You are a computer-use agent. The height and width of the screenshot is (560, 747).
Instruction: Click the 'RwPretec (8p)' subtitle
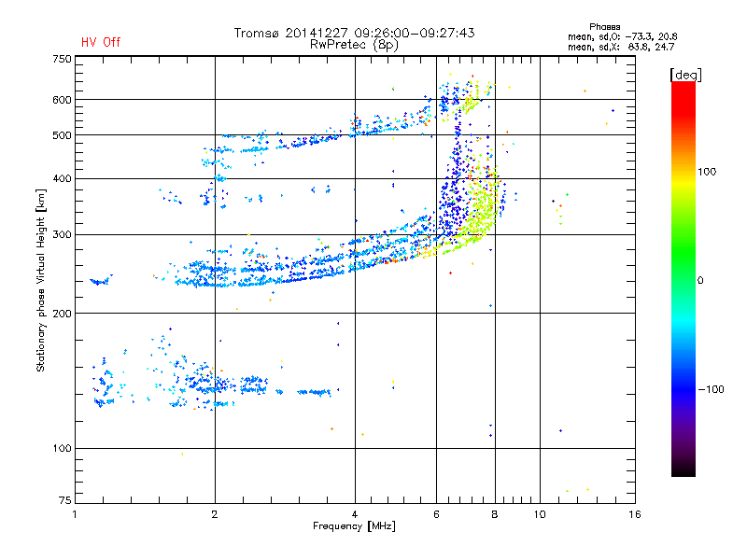[x=354, y=45]
